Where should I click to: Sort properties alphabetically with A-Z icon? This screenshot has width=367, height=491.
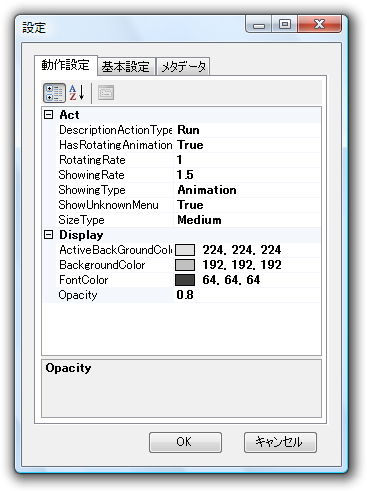77,93
